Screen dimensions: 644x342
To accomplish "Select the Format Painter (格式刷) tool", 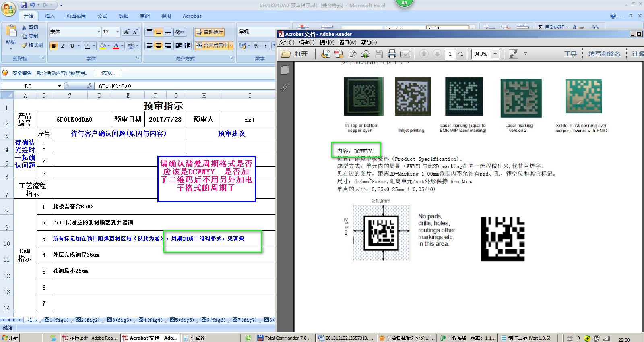I will [x=33, y=45].
